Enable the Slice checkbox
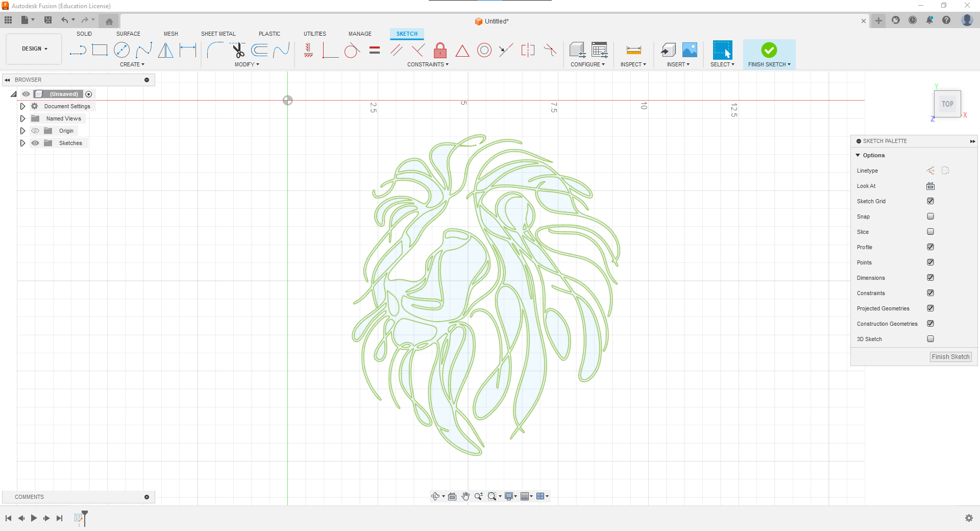980x531 pixels. [x=930, y=232]
